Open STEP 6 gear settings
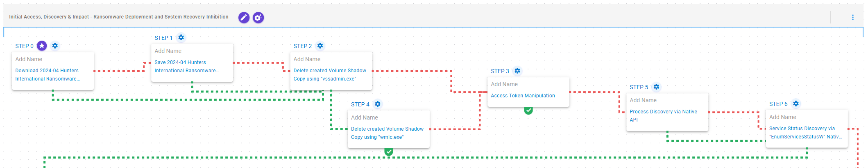868x168 pixels. coord(795,104)
